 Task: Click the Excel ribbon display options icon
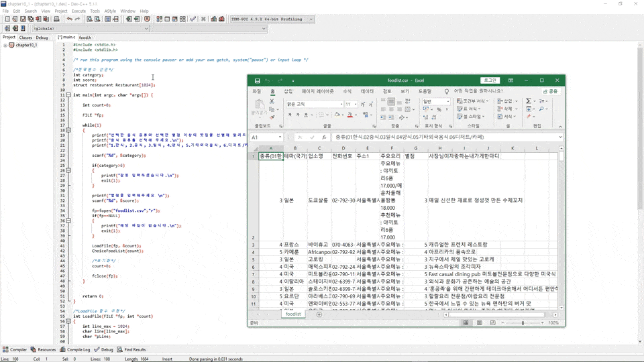click(511, 80)
